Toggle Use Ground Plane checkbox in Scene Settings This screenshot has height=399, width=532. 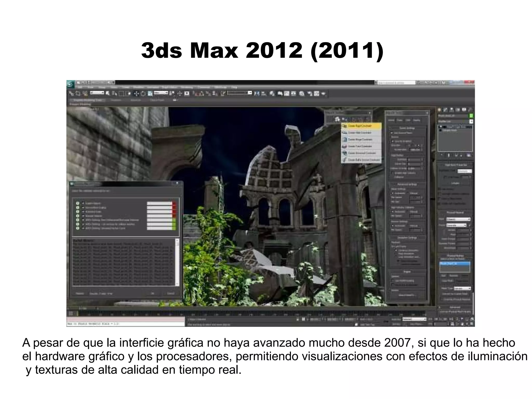tap(392, 133)
